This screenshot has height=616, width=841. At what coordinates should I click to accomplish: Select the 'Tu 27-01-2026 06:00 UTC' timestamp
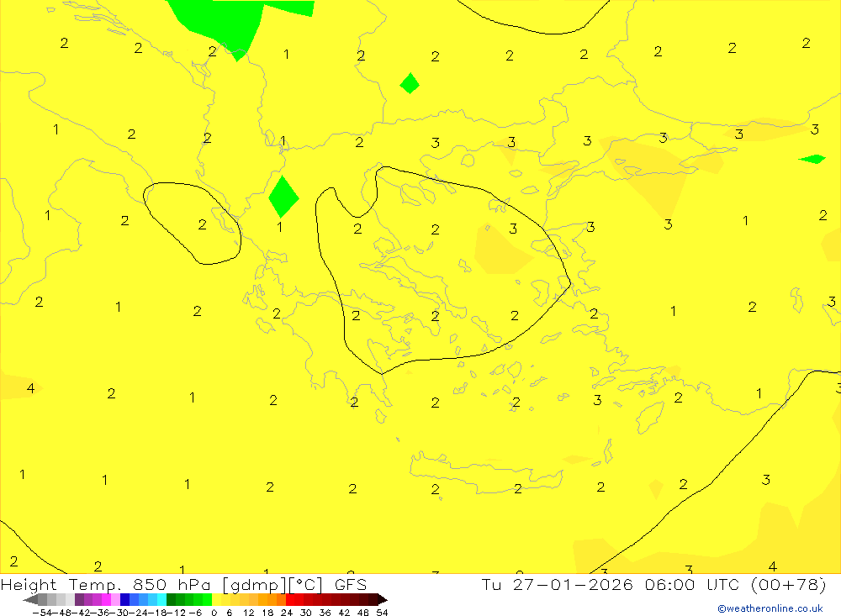pyautogui.click(x=610, y=584)
